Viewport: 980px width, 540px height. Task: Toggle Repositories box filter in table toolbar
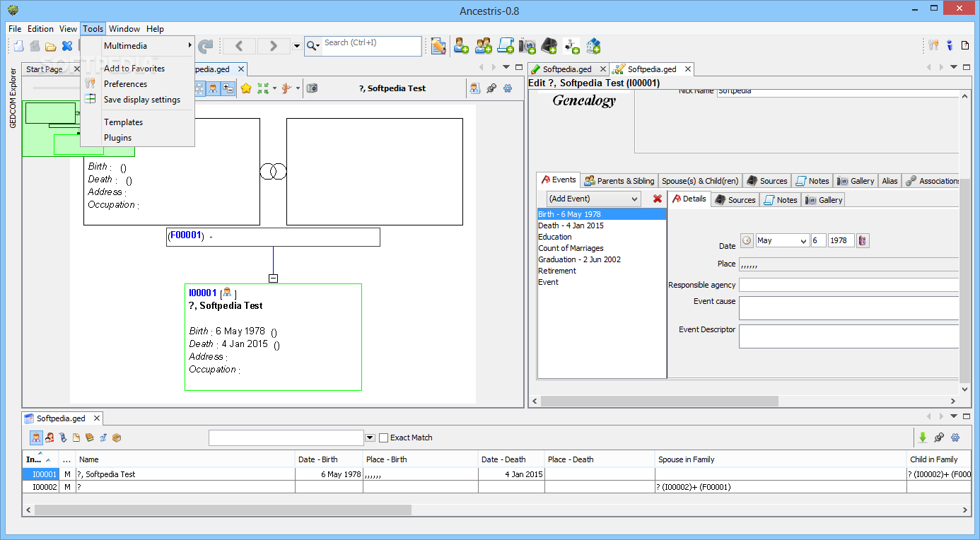(x=117, y=438)
